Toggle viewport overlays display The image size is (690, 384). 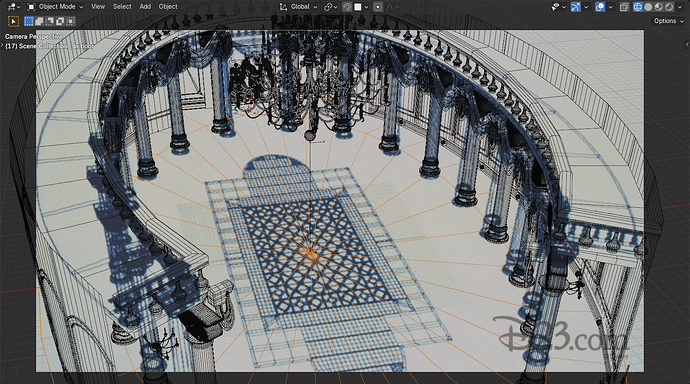pos(599,7)
